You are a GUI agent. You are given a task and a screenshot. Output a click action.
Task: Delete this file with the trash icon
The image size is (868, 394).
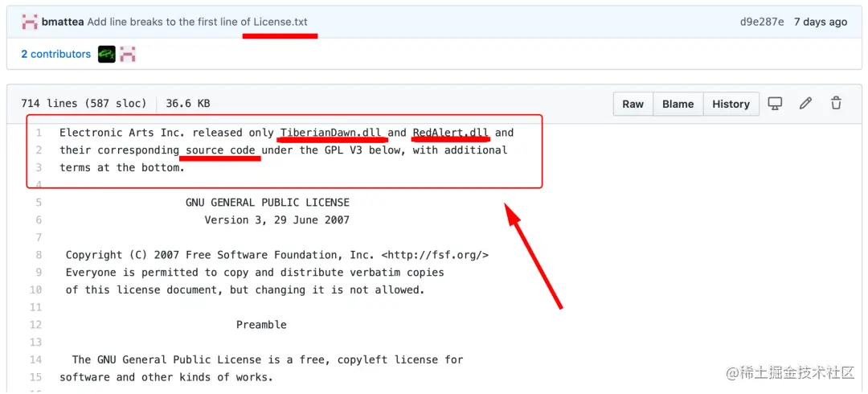pos(836,103)
